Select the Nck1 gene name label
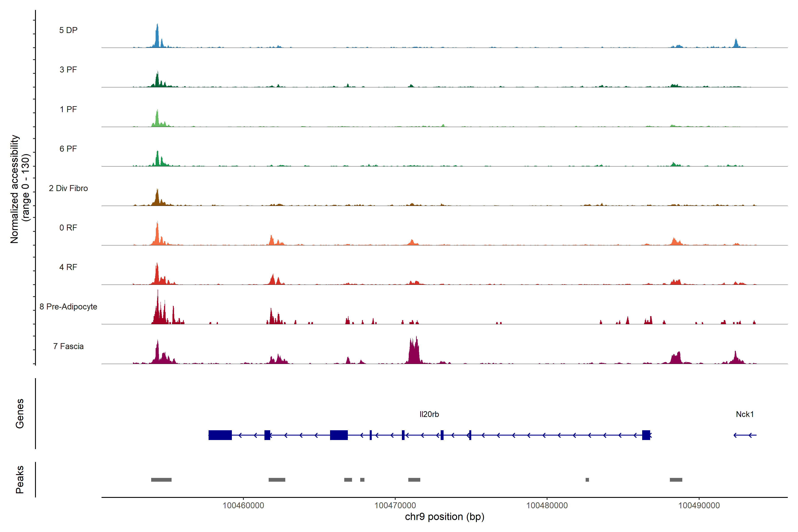 745,414
